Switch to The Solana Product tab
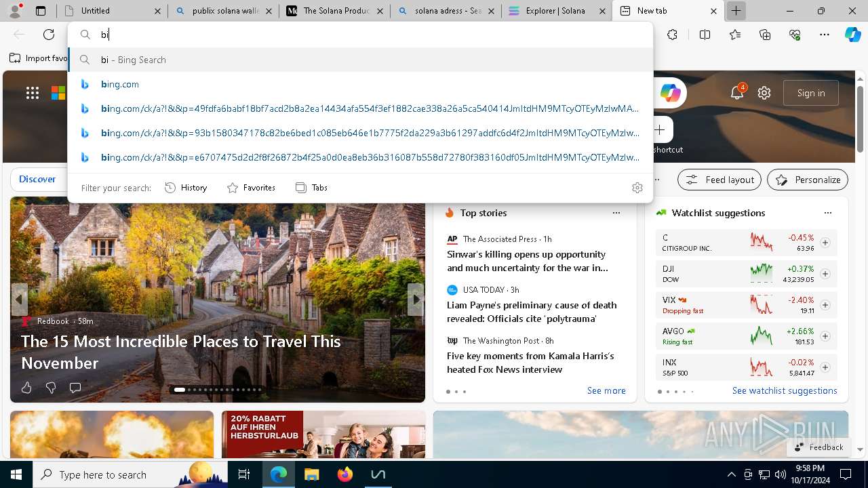The image size is (868, 488). [334, 11]
